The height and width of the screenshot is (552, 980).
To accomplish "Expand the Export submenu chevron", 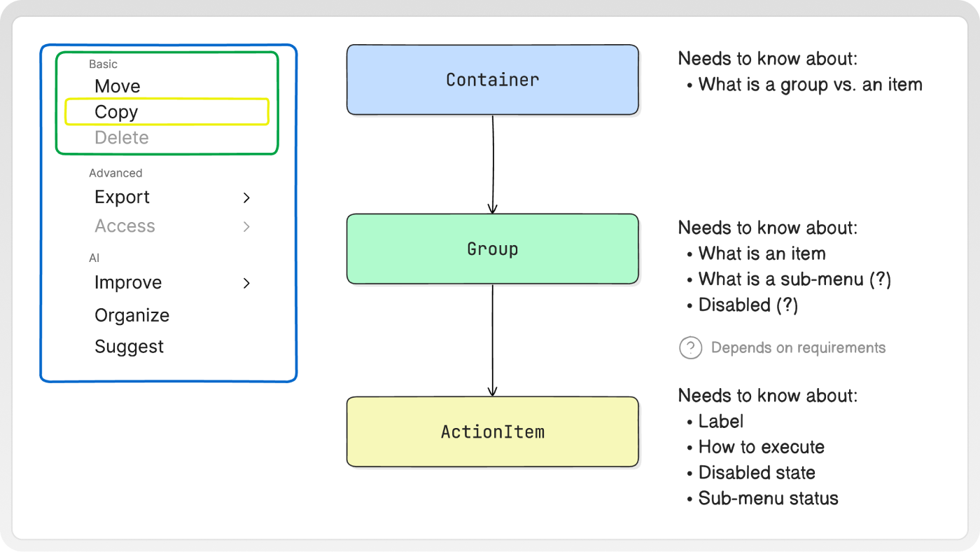I will click(246, 198).
